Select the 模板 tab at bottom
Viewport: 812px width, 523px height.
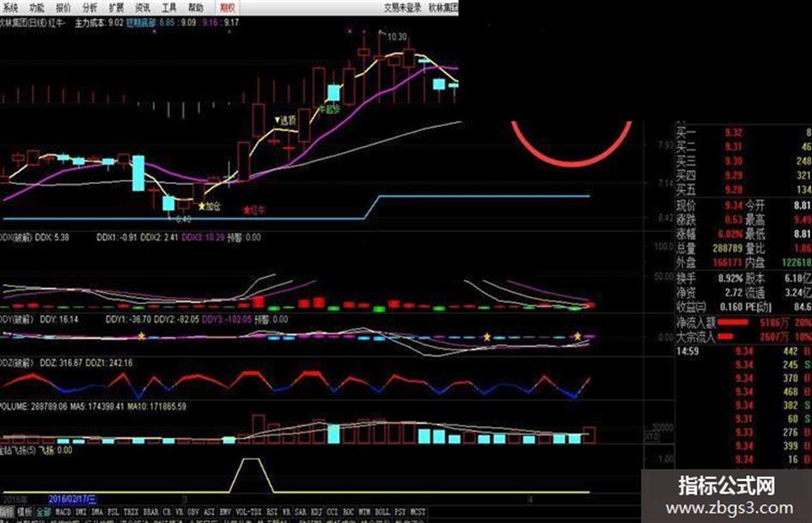(24, 512)
